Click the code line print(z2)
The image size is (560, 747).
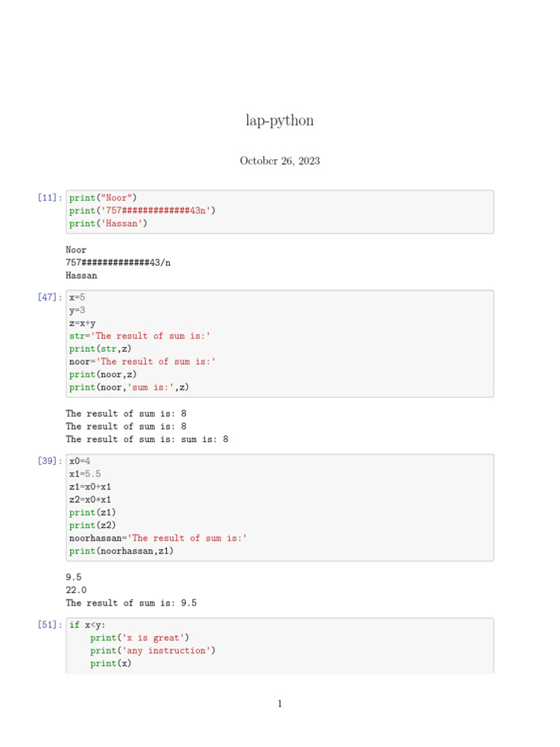[x=93, y=525]
